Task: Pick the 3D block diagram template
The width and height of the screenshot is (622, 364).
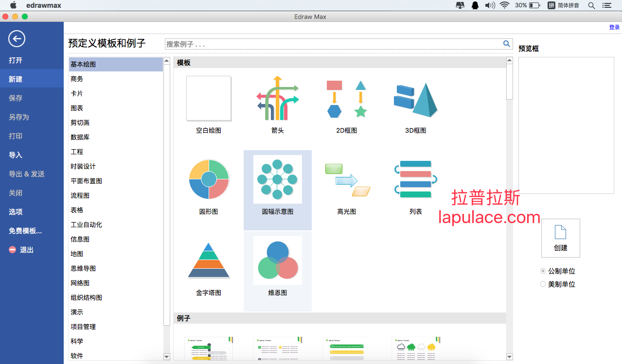Action: coord(416,99)
